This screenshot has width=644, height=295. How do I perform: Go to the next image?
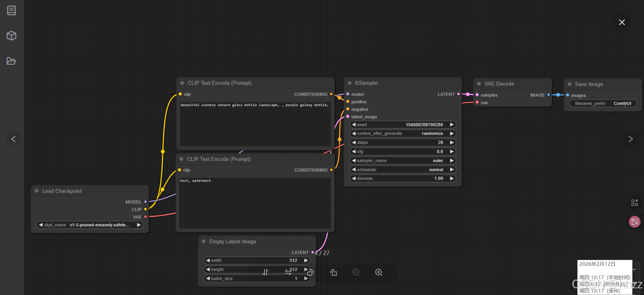click(x=631, y=139)
